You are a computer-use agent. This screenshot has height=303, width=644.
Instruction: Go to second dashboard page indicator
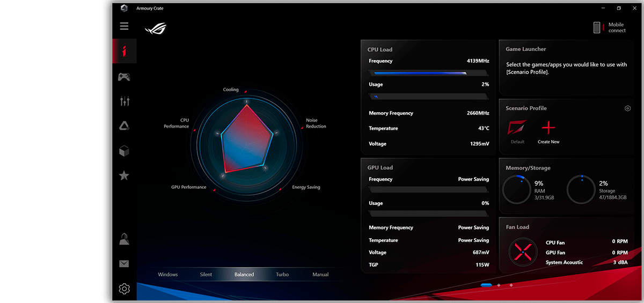(499, 285)
